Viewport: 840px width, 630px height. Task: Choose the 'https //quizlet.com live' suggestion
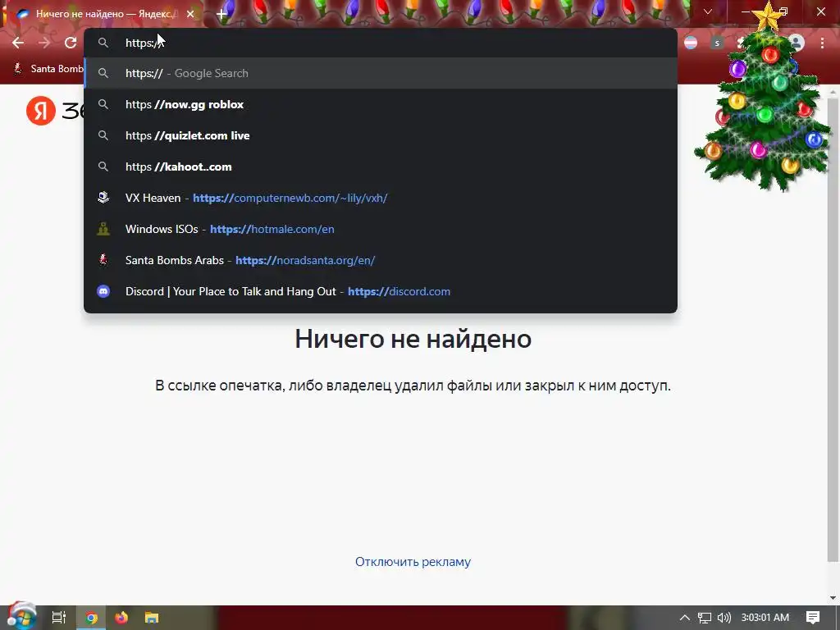pos(381,135)
